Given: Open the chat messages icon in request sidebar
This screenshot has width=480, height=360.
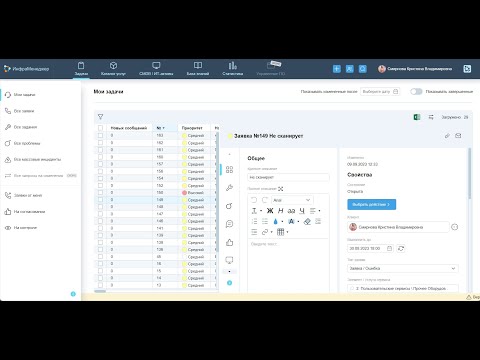Looking at the screenshot, I should pyautogui.click(x=229, y=224).
